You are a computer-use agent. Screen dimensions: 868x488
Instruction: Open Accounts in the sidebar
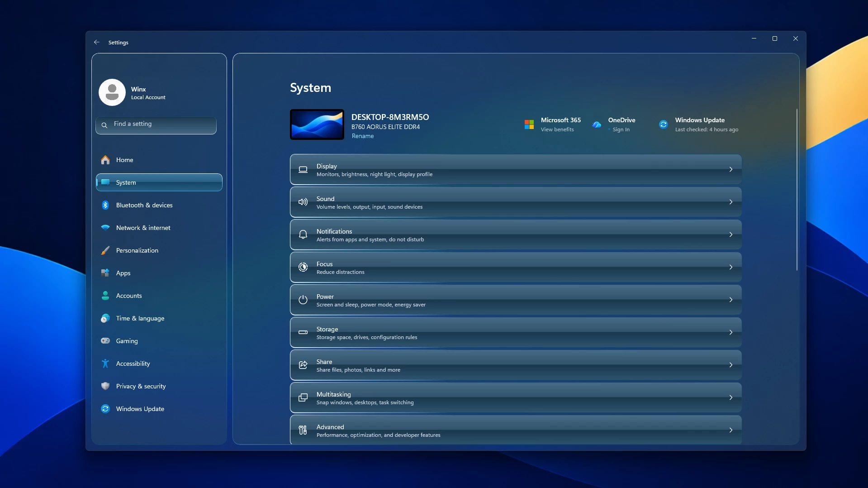159,296
